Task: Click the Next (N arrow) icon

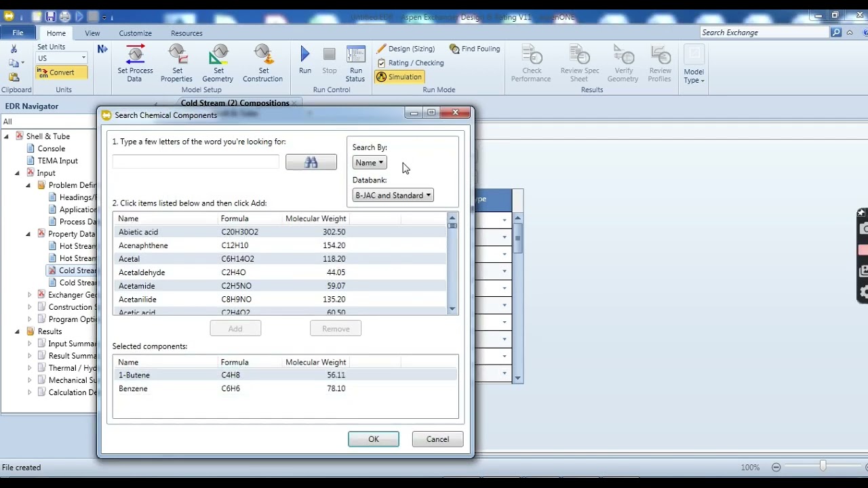Action: [x=102, y=49]
